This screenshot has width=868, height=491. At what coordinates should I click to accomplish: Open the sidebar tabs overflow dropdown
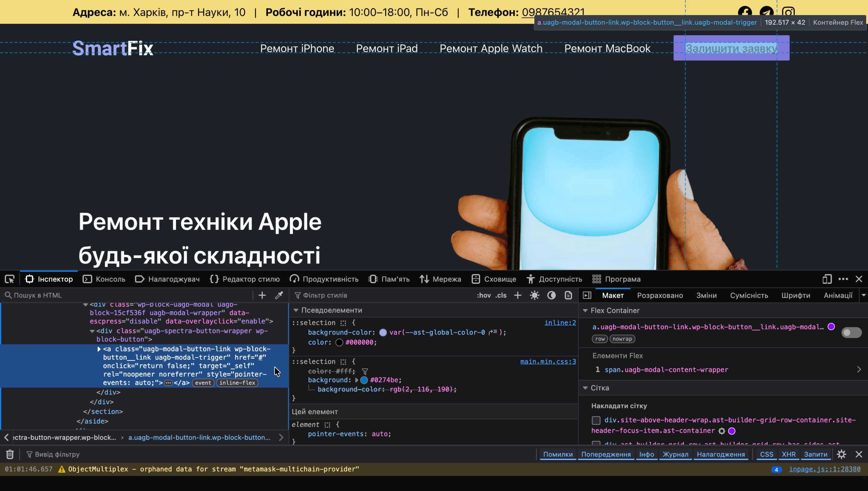click(864, 295)
